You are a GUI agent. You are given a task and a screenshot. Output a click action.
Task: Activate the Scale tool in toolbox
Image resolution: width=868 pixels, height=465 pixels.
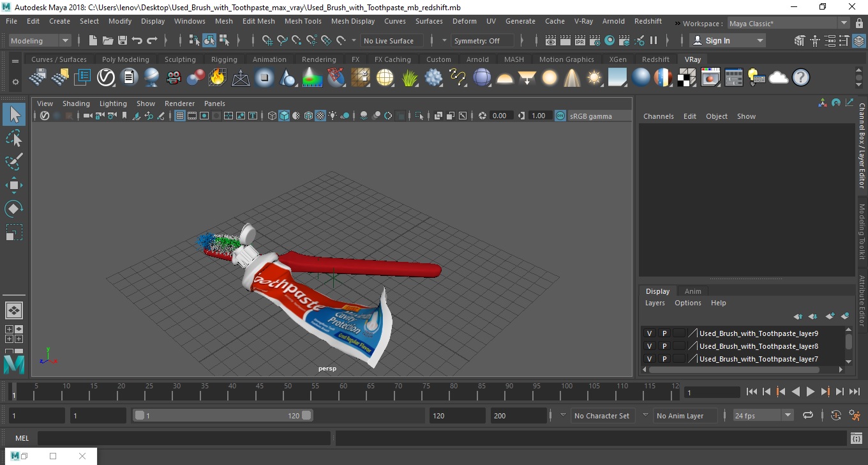click(14, 232)
